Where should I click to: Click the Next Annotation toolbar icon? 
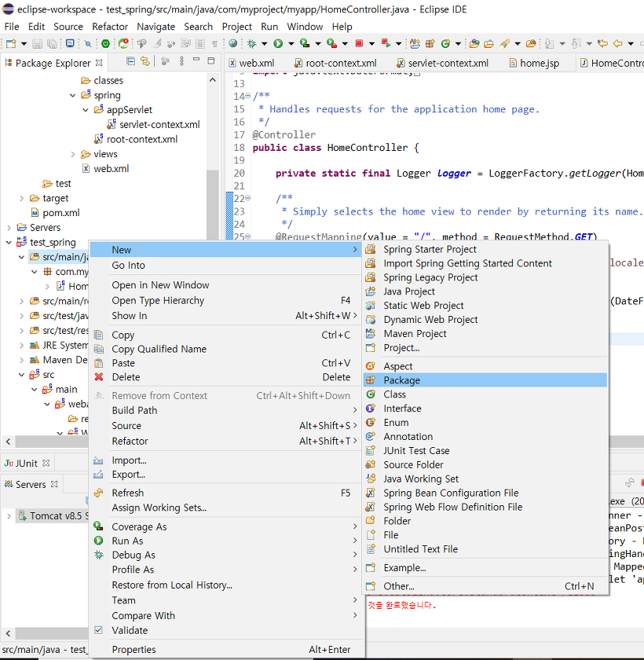[549, 43]
